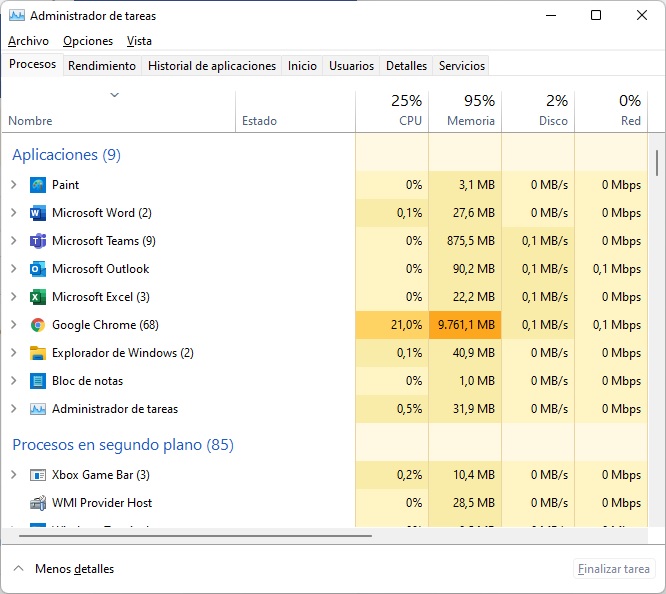
Task: Switch to the Rendimiento tab
Action: tap(102, 66)
